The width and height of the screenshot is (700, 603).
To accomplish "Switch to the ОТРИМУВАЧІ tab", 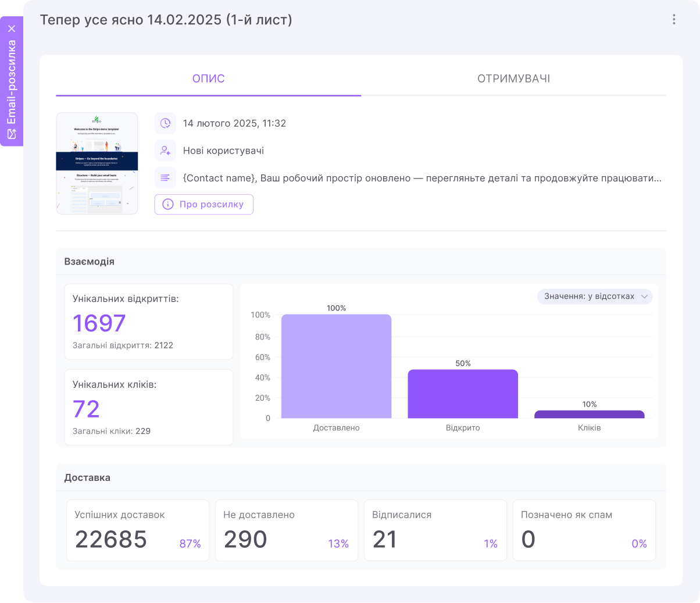I will [x=513, y=79].
